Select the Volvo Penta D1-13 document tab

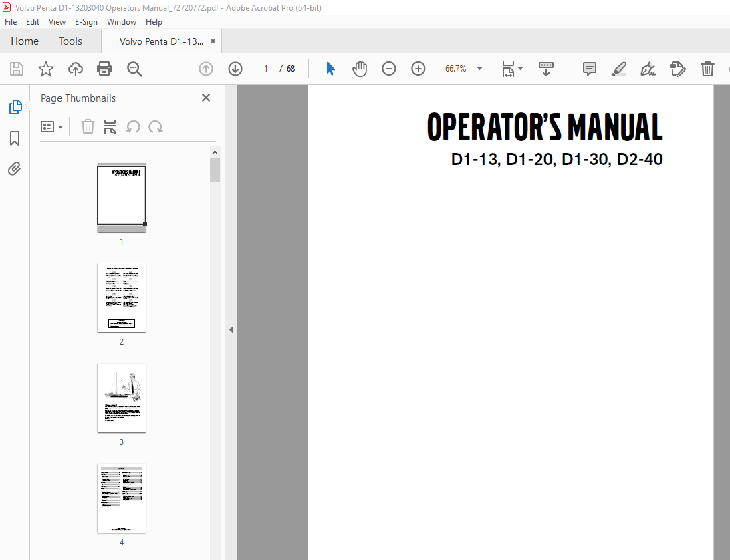coord(161,41)
